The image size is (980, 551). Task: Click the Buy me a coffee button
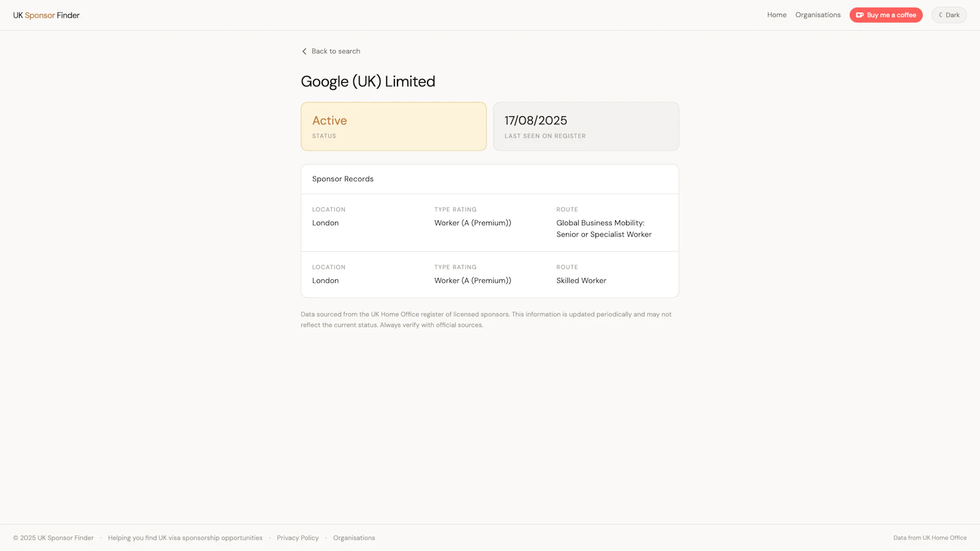(886, 15)
